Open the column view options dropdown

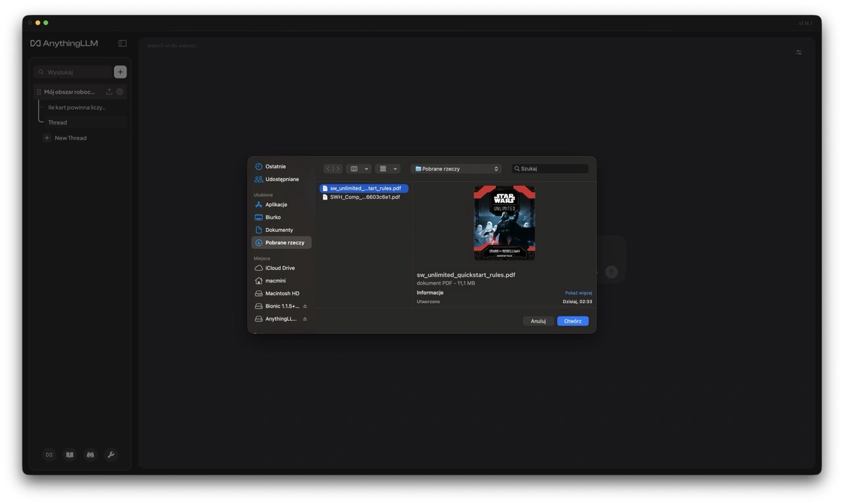point(359,169)
